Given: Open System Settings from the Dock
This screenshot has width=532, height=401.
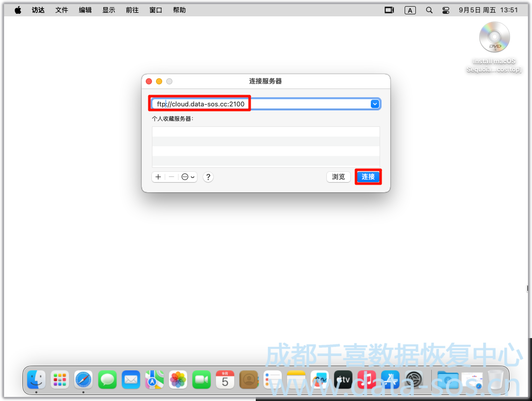Looking at the screenshot, I should pyautogui.click(x=413, y=380).
